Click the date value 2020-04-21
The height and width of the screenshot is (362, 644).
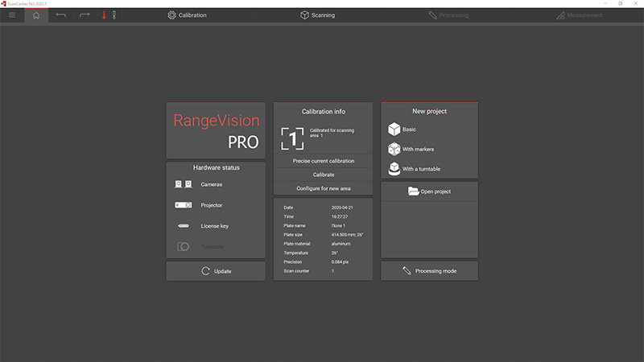(342, 208)
